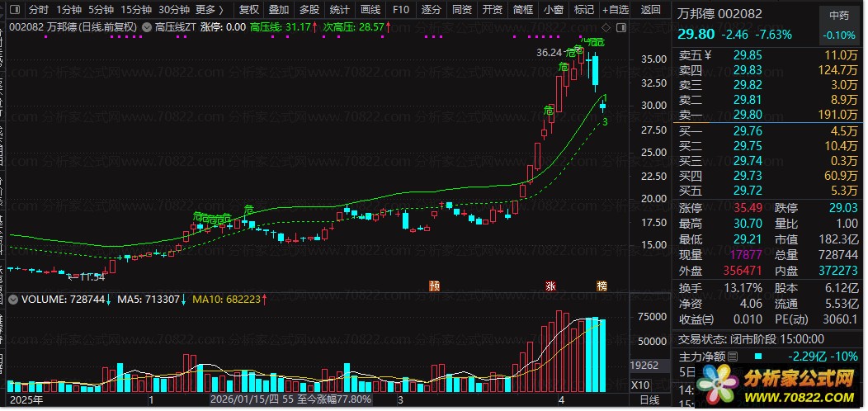868x411 pixels.
Task: Switch to 分时 intraday view
Action: click(x=38, y=10)
